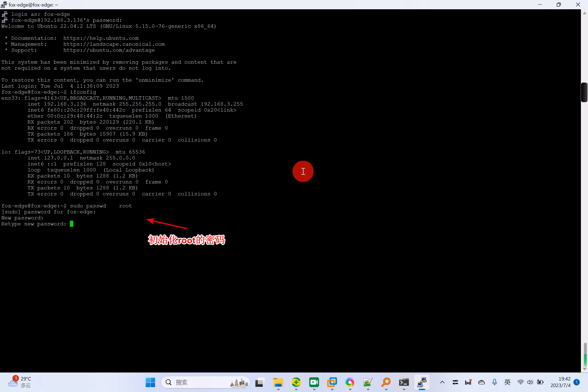Click the terminal scrollbar up arrow

coord(584,13)
